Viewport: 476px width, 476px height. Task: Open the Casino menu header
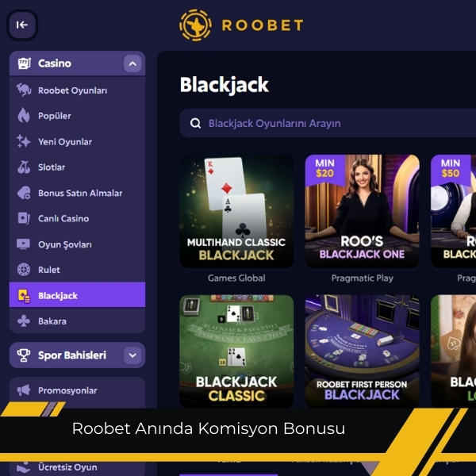tap(77, 63)
